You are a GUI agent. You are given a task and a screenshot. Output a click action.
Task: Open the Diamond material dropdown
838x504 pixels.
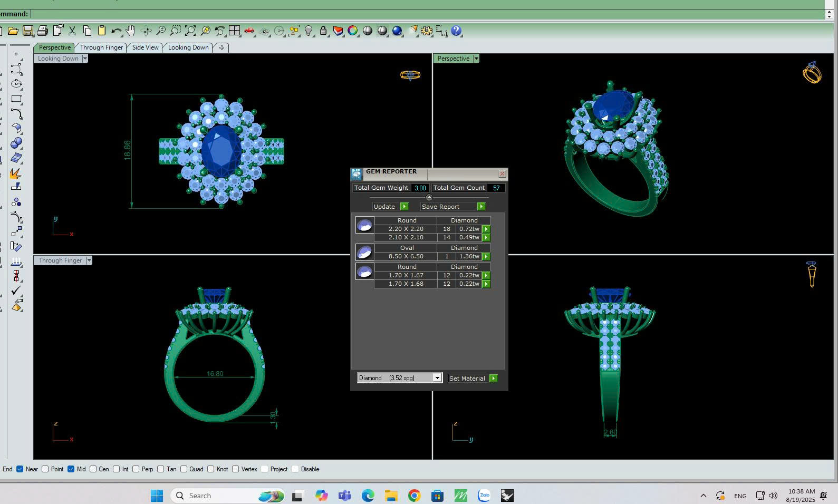[x=437, y=378]
